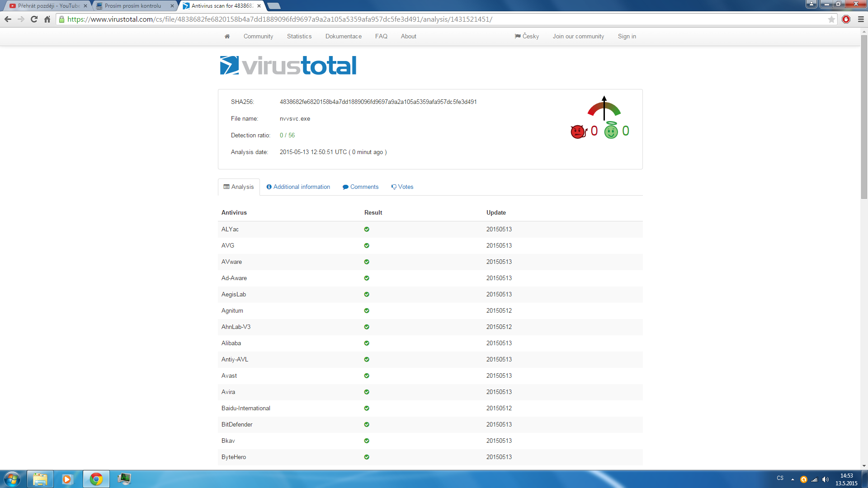Show hidden system tray icons
Screen dimensions: 868x488
(793, 479)
